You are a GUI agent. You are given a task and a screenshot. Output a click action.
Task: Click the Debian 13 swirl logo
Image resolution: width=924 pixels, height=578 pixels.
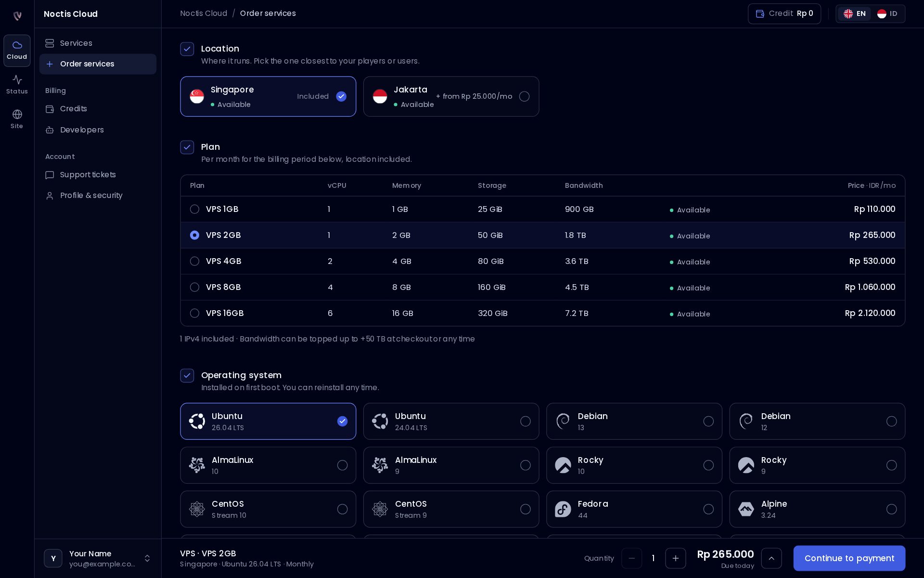563,421
